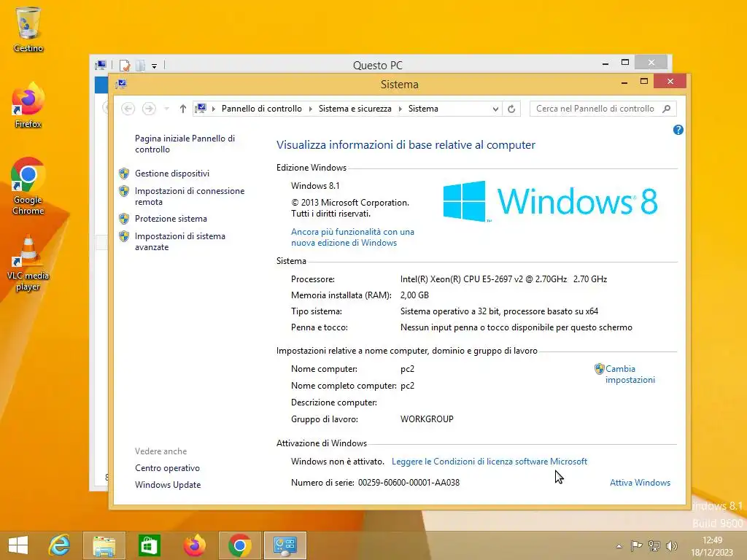Open the network status tray icon
Screen dimensions: 747x560
(x=654, y=545)
